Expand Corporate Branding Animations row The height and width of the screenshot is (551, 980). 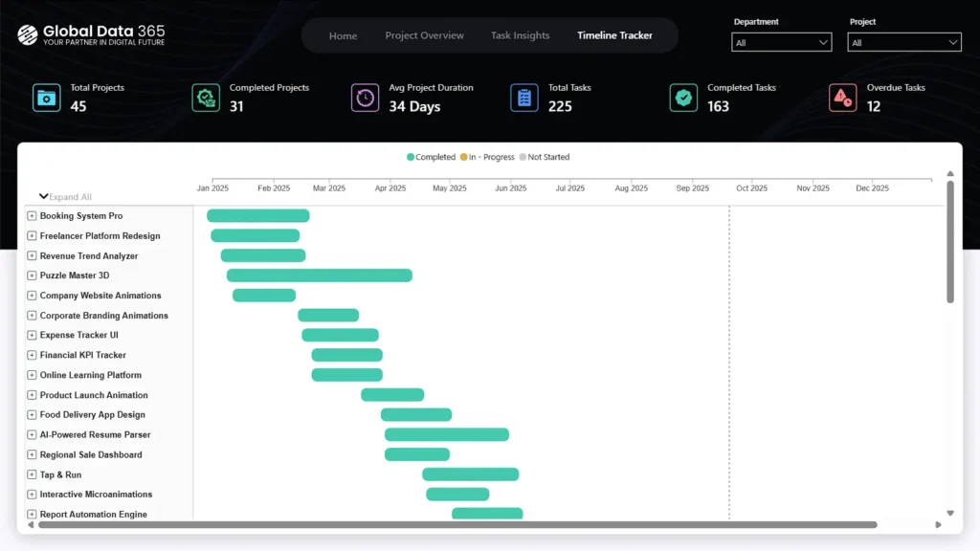click(x=32, y=316)
